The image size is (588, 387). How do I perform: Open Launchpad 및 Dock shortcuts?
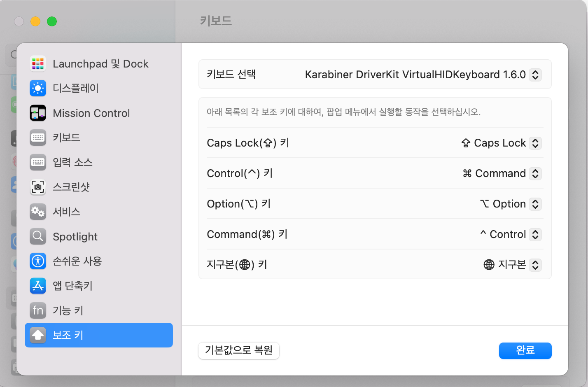[99, 63]
